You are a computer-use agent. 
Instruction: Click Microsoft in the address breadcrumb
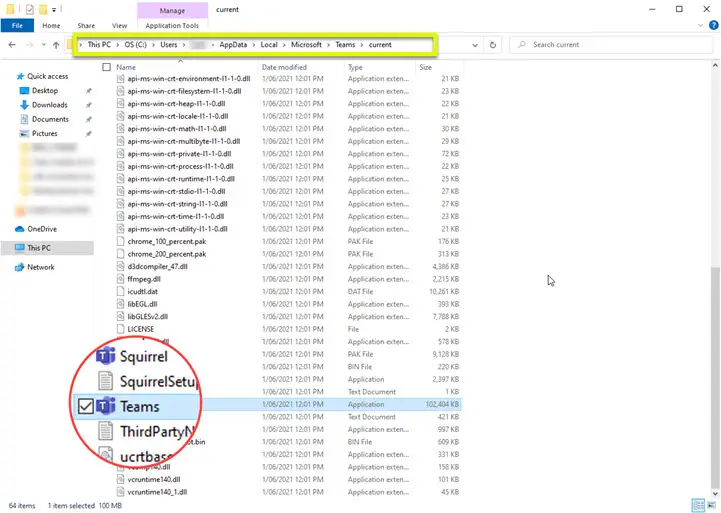(306, 45)
